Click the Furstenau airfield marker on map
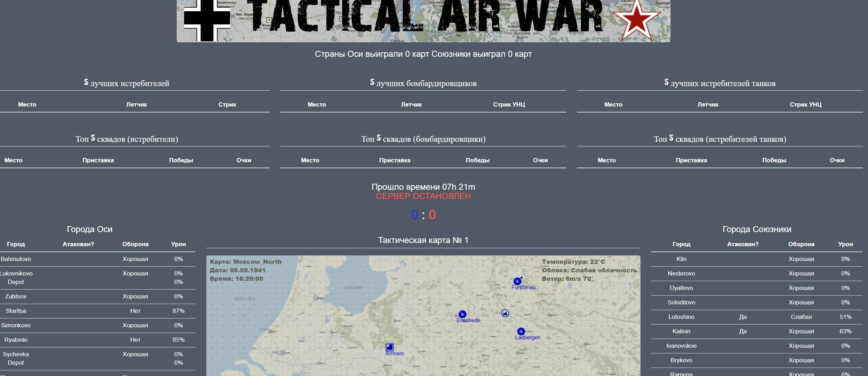The image size is (868, 376). click(517, 281)
